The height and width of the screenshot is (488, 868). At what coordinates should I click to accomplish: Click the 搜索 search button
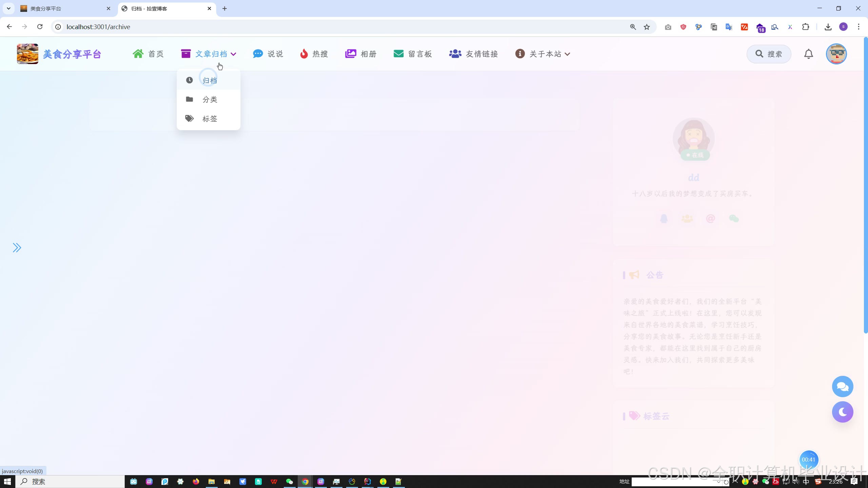tap(769, 54)
